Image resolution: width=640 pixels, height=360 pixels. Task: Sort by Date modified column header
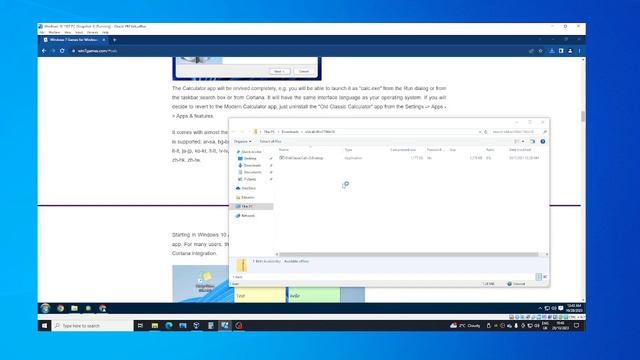pyautogui.click(x=520, y=150)
